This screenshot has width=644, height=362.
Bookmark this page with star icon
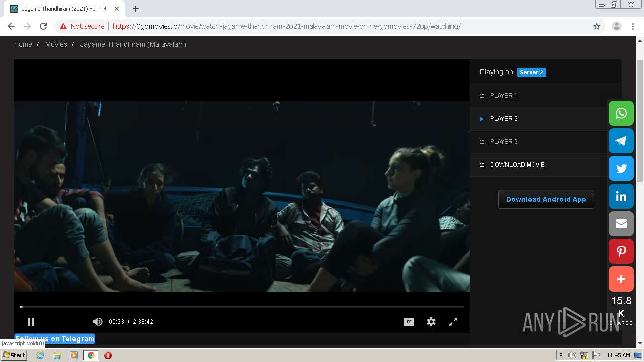coord(597,26)
